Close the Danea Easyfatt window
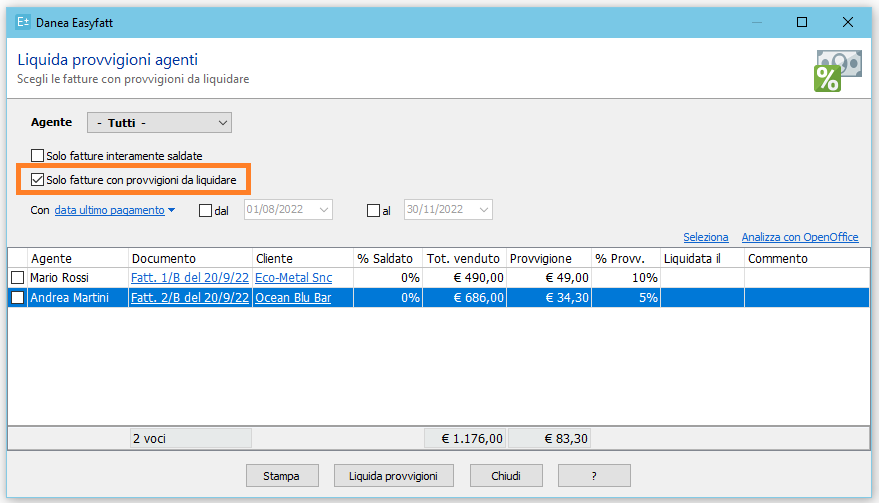Image resolution: width=879 pixels, height=503 pixels. pyautogui.click(x=848, y=22)
